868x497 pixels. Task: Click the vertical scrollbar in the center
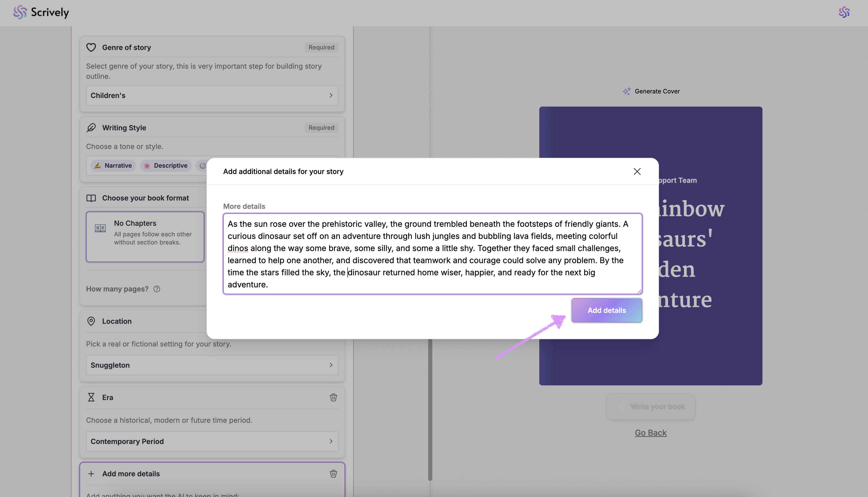point(430,410)
